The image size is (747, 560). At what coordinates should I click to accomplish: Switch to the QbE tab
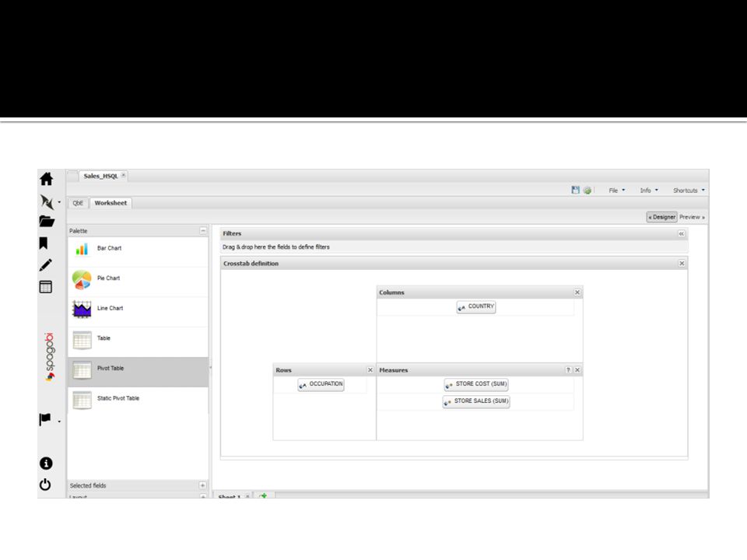(78, 203)
